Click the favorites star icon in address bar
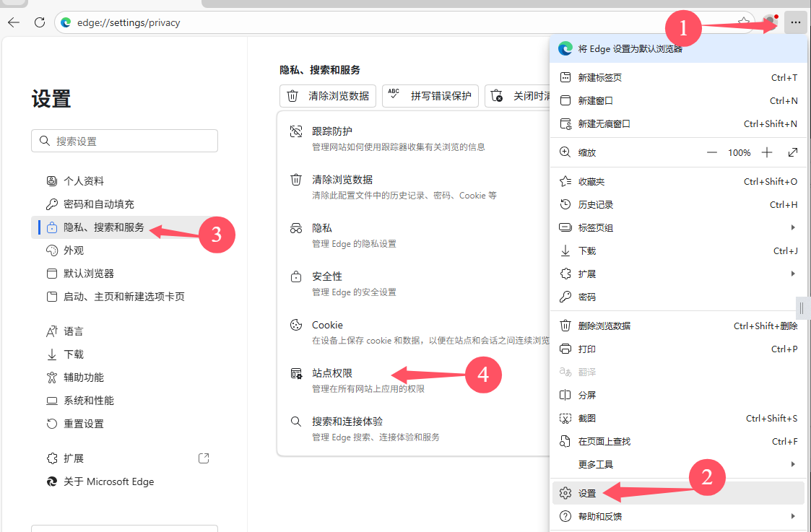 [x=743, y=22]
